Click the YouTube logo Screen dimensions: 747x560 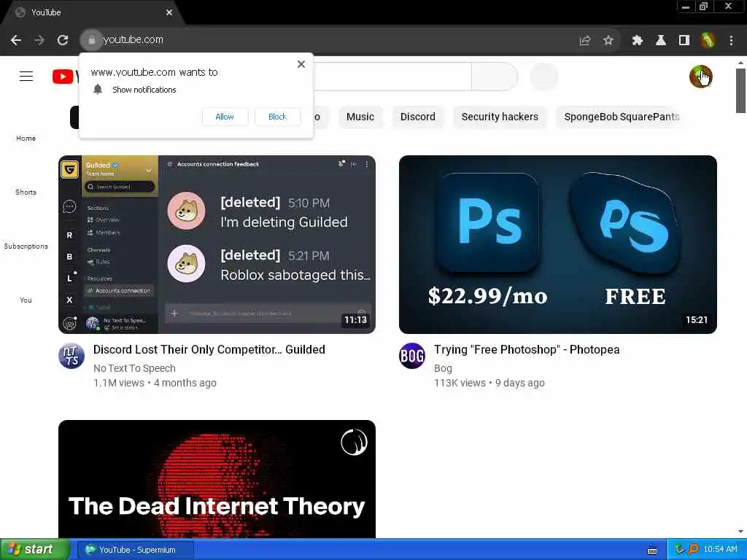point(65,76)
